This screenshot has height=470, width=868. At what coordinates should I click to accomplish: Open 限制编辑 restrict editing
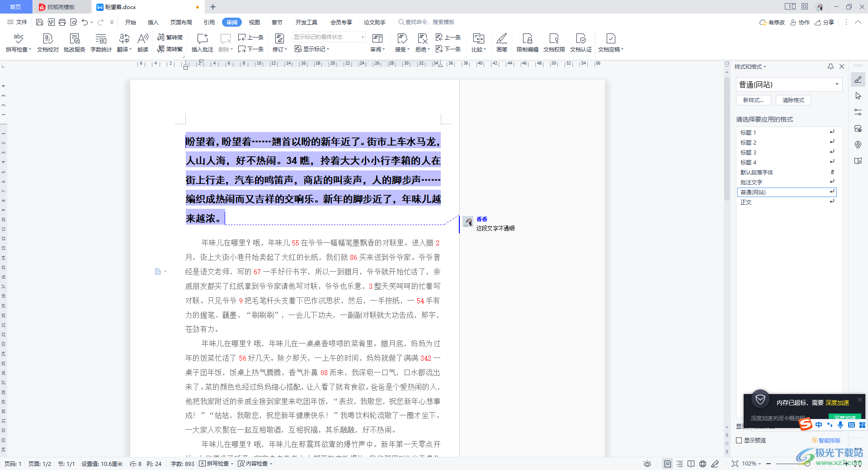pos(528,42)
